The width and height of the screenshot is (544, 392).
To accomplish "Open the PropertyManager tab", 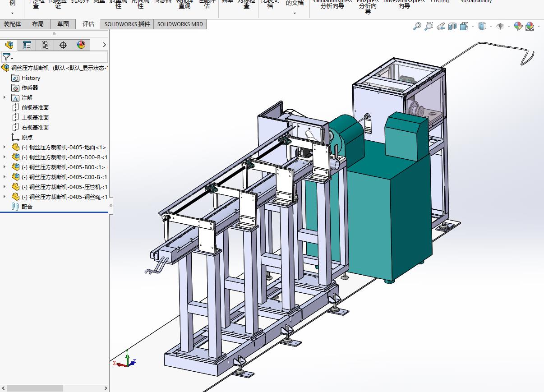I will 27,45.
